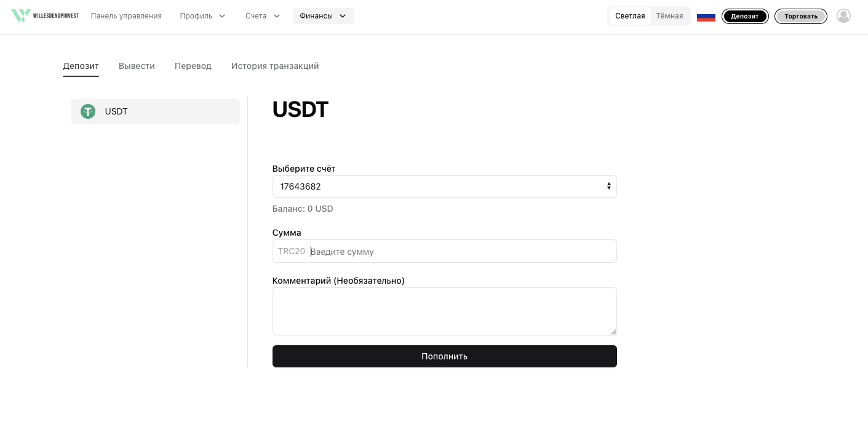Select the Russian flag language icon
Screen dimensions: 868x448
(x=706, y=17)
